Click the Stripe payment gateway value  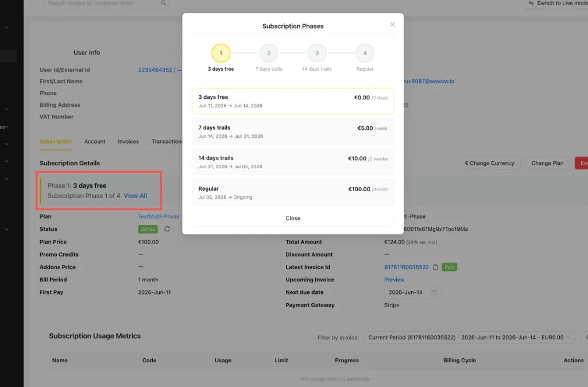point(392,305)
